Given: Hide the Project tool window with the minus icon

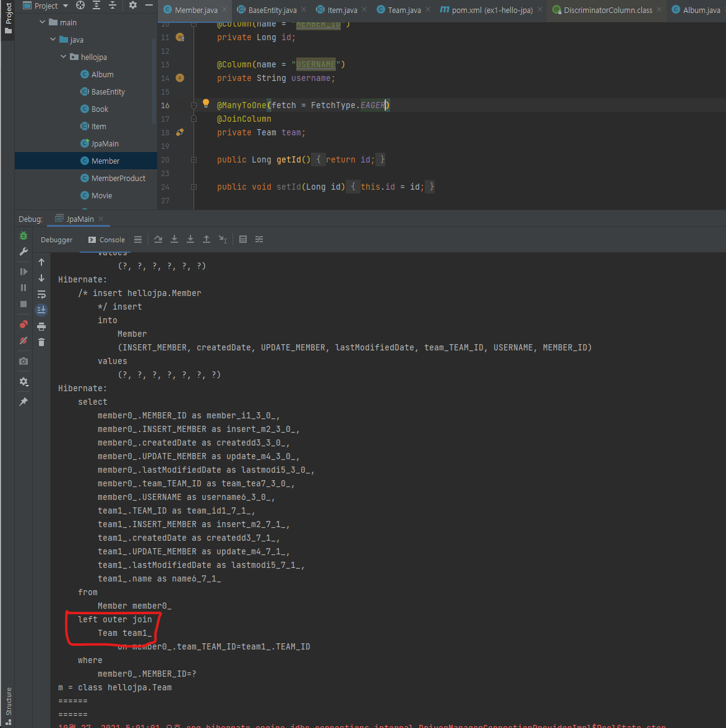Looking at the screenshot, I should coord(148,5).
